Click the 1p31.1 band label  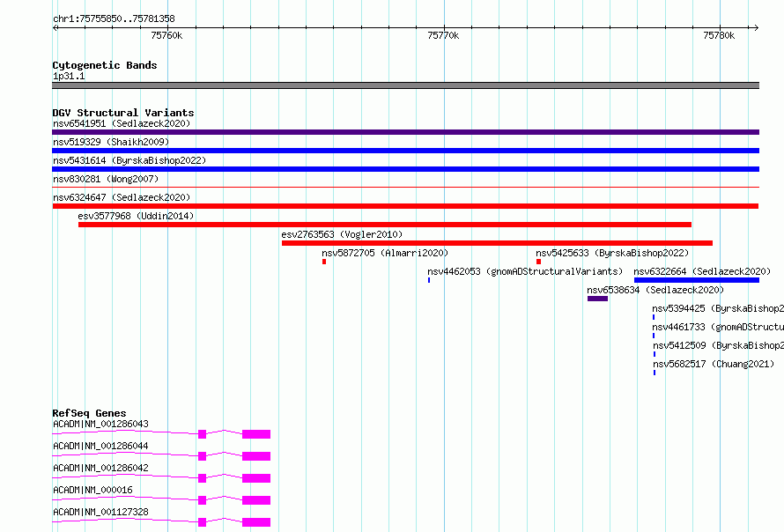(69, 76)
